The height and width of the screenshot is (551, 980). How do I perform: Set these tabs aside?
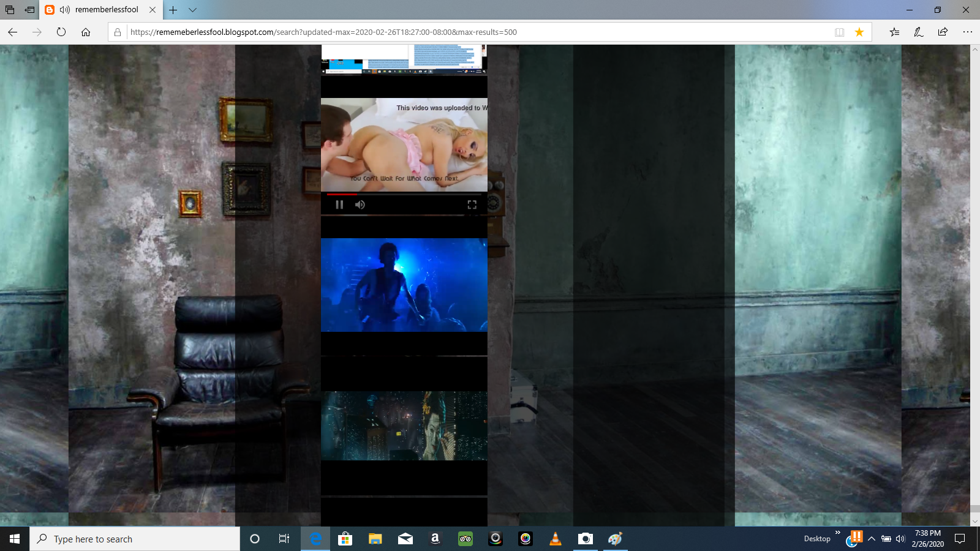point(29,10)
